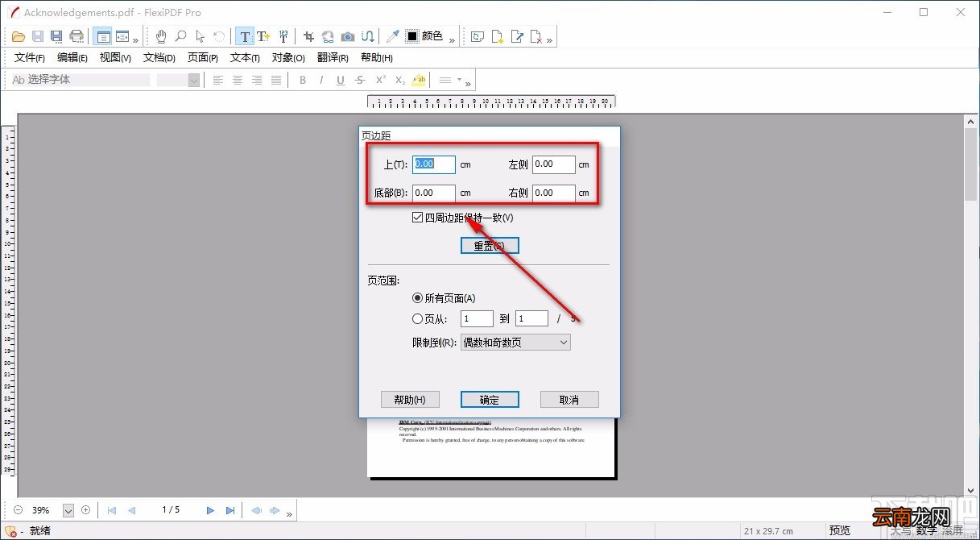The width and height of the screenshot is (980, 540).
Task: Take a snapshot with the camera icon
Action: pyautogui.click(x=348, y=36)
